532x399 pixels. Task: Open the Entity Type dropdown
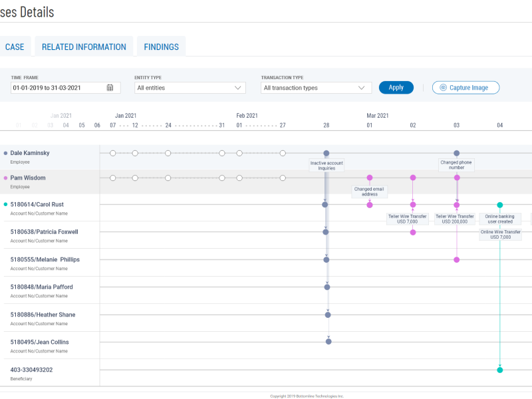191,87
